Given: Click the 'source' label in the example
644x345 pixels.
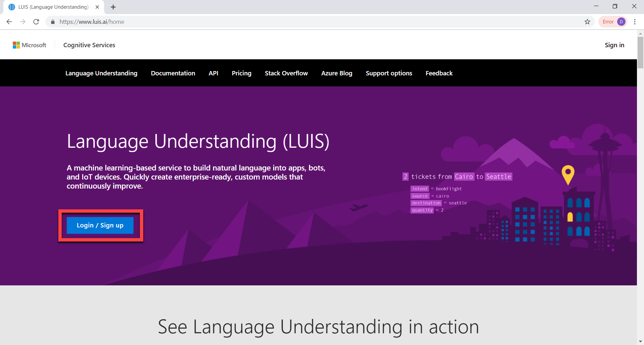Looking at the screenshot, I should [x=420, y=196].
